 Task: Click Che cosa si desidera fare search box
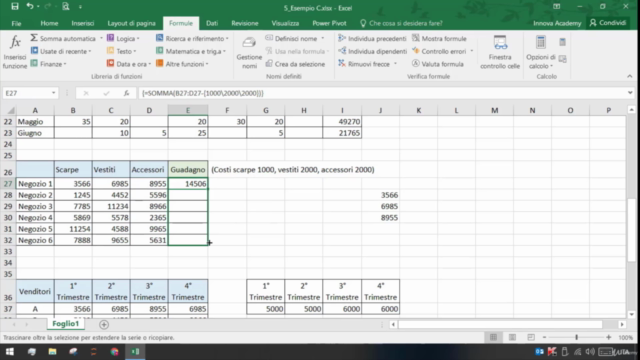coord(401,23)
